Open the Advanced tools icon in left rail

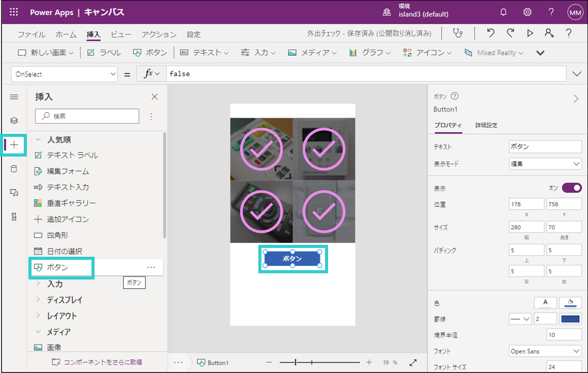click(14, 216)
